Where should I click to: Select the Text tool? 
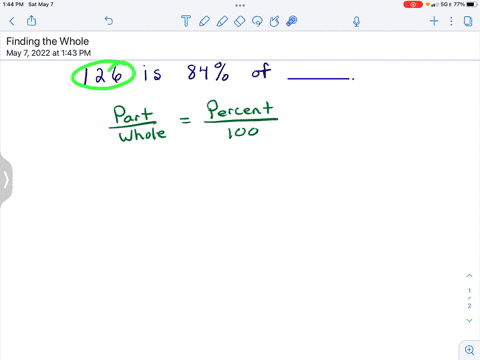186,21
